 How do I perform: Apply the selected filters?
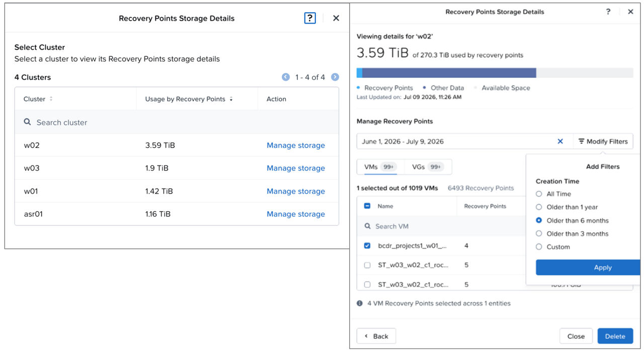point(588,268)
